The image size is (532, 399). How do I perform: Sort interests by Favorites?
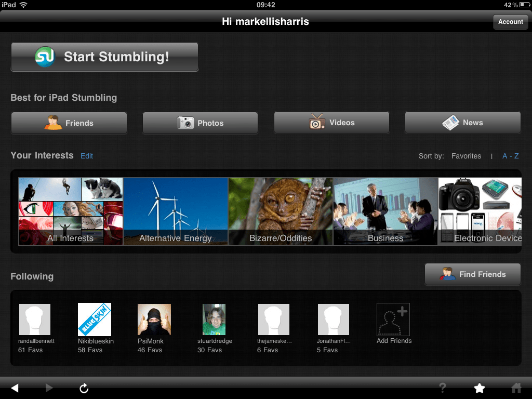tap(466, 156)
